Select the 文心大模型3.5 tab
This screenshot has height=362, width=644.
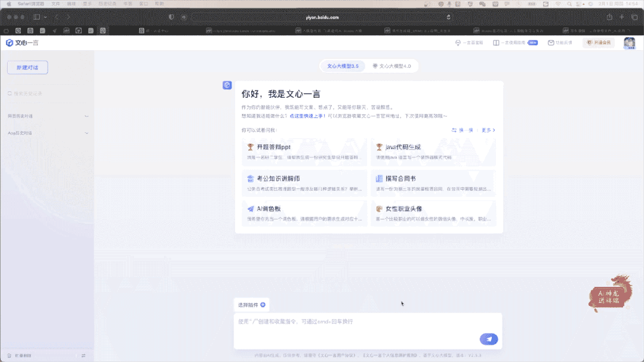pos(343,66)
